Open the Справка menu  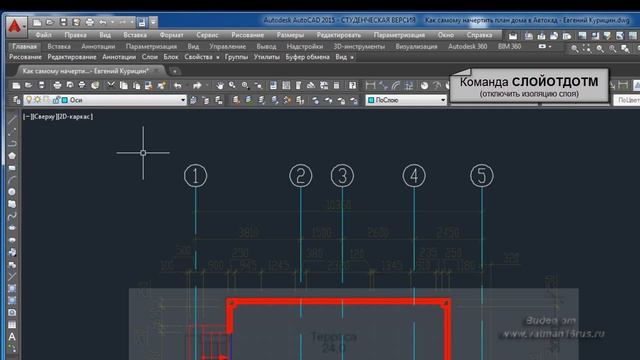point(479,35)
